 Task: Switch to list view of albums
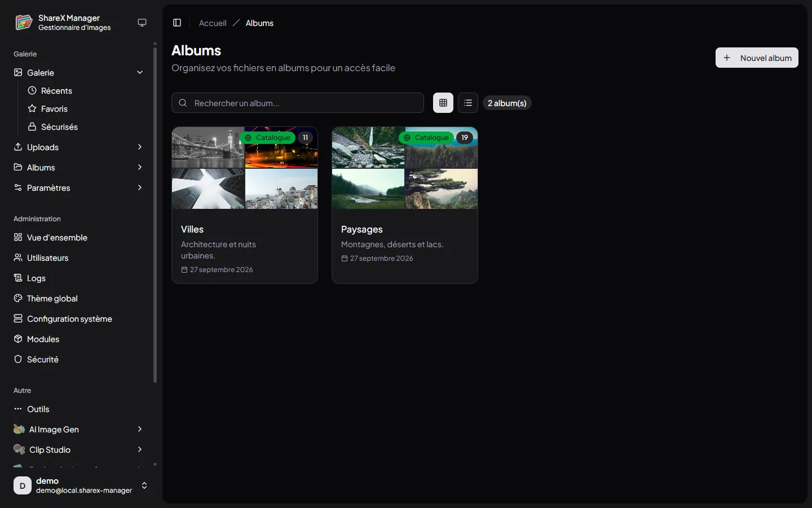pyautogui.click(x=468, y=103)
